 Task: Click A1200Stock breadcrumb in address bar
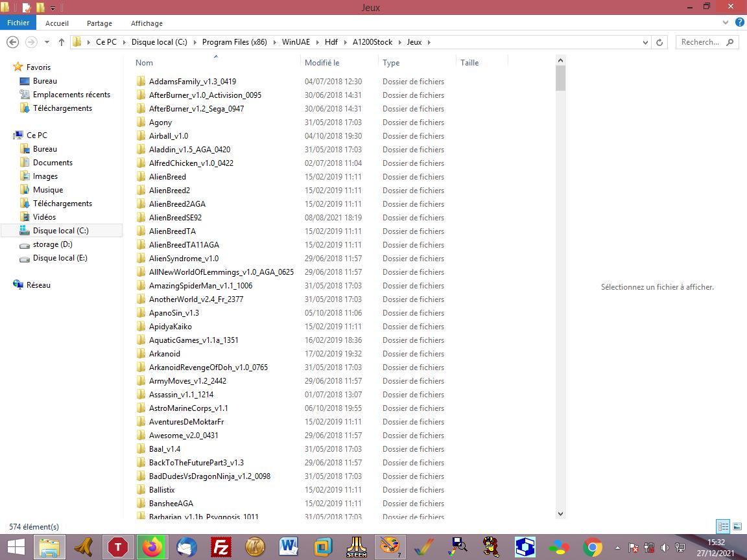click(x=373, y=42)
